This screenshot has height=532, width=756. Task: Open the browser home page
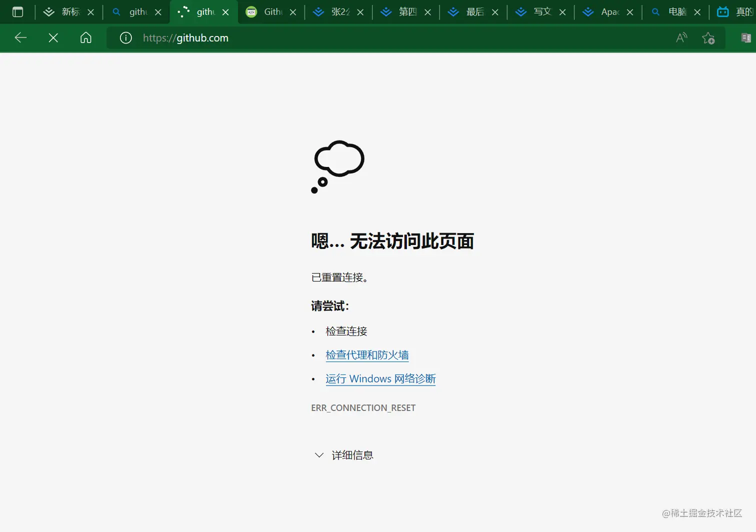pyautogui.click(x=85, y=37)
